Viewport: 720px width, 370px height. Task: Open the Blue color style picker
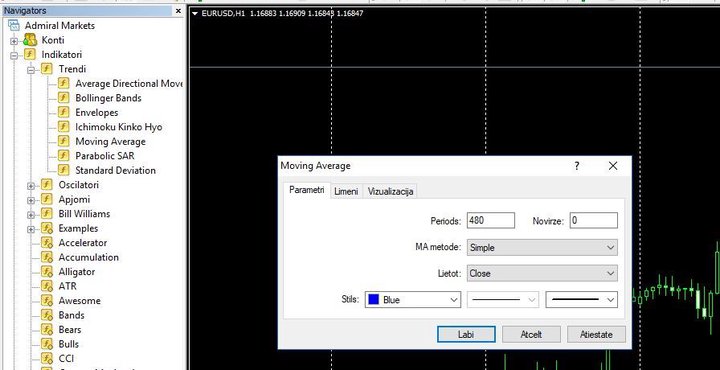413,300
